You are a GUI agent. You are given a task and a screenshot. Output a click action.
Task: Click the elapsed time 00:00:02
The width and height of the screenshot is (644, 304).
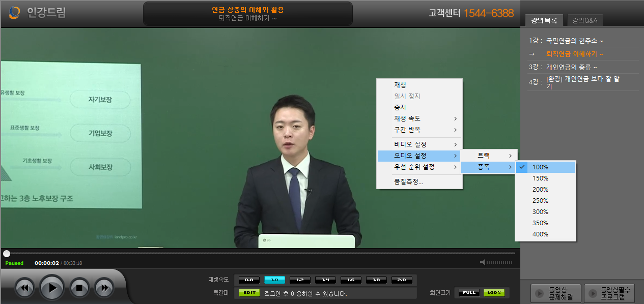point(47,263)
